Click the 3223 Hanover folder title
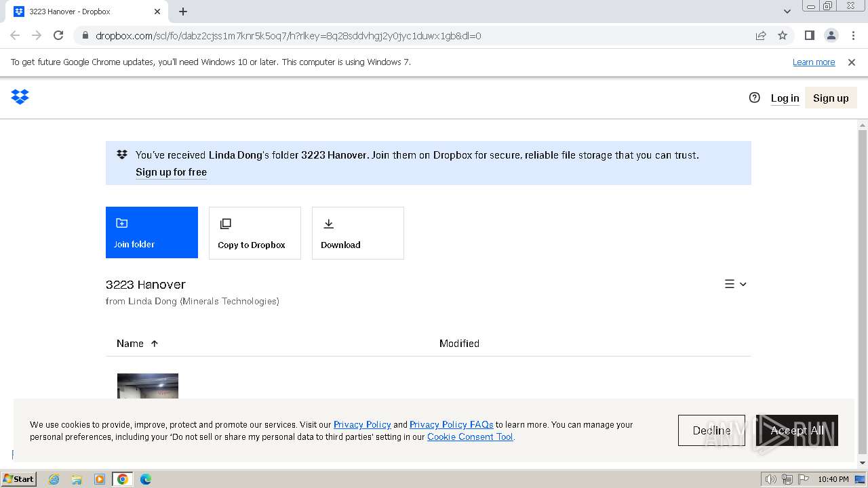Screen dimensions: 868x488 [x=146, y=285]
